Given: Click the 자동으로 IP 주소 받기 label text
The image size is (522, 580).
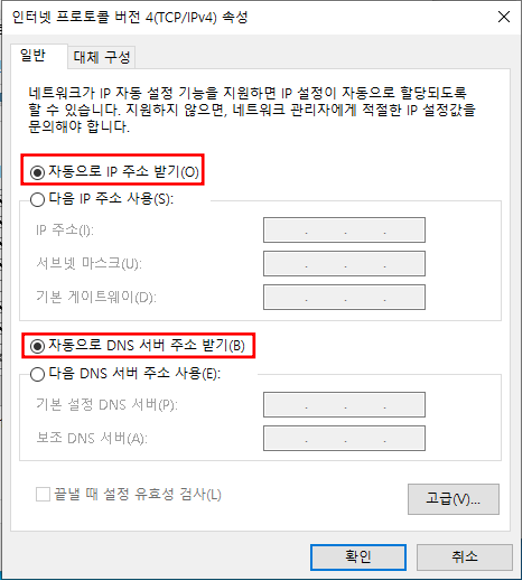Looking at the screenshot, I should pos(124,172).
